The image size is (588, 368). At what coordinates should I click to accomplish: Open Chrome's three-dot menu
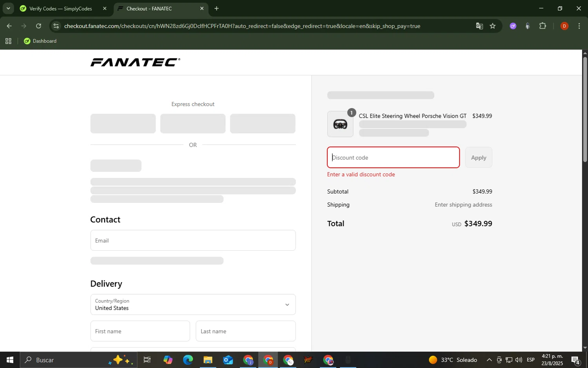pyautogui.click(x=579, y=26)
